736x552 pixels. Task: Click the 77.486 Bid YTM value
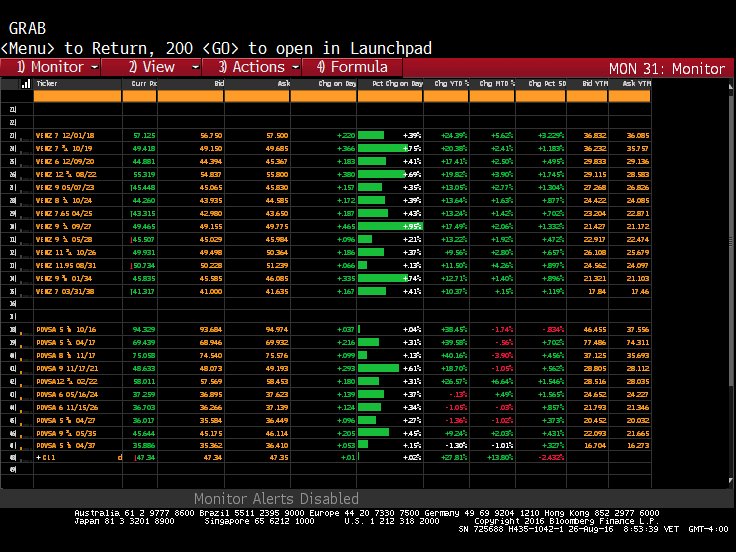click(595, 343)
